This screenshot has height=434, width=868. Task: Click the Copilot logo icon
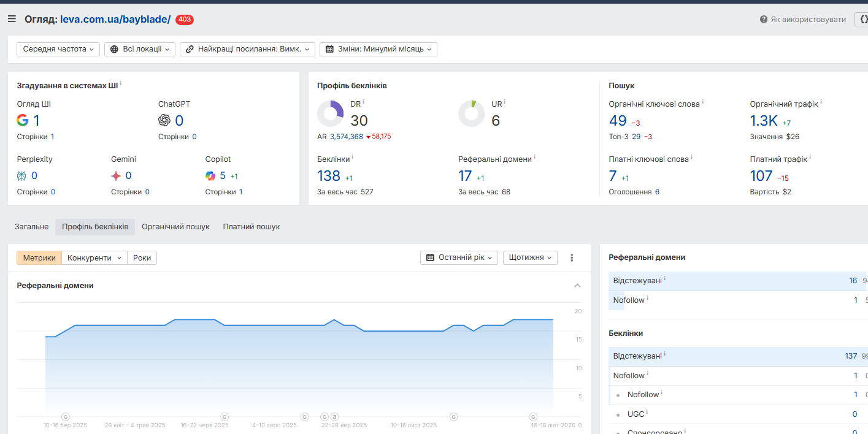tap(211, 176)
